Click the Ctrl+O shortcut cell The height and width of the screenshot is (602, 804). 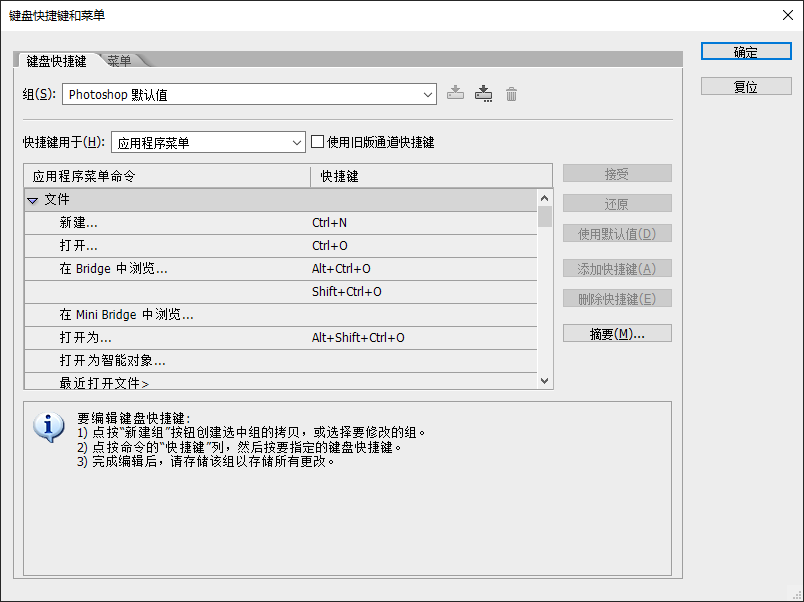point(350,245)
